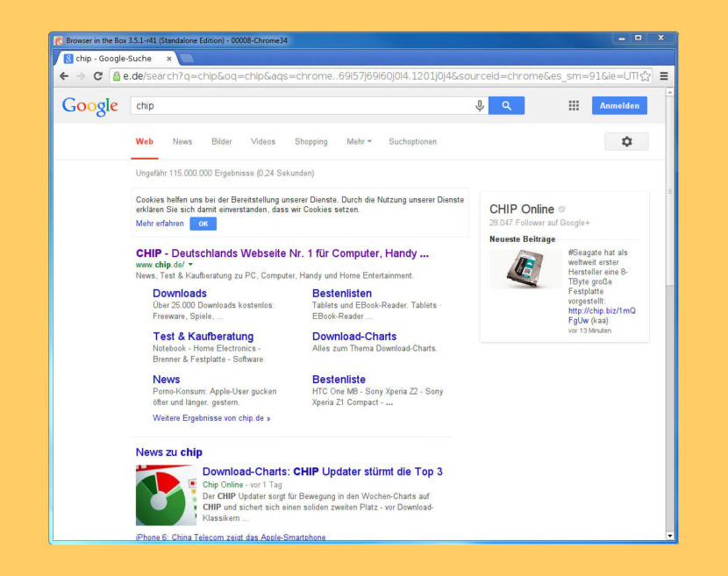Click the forward navigation arrow
This screenshot has width=728, height=576.
tap(80, 75)
